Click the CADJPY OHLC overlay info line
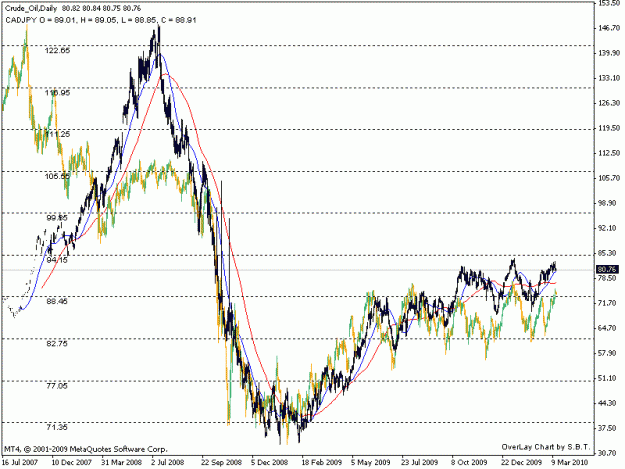The image size is (625, 469). tap(100, 20)
